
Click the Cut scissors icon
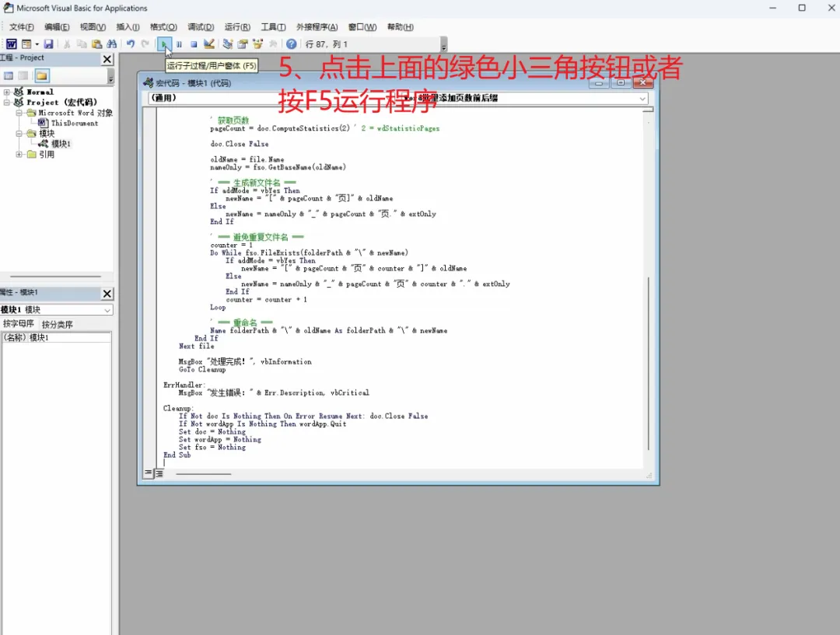coord(67,44)
